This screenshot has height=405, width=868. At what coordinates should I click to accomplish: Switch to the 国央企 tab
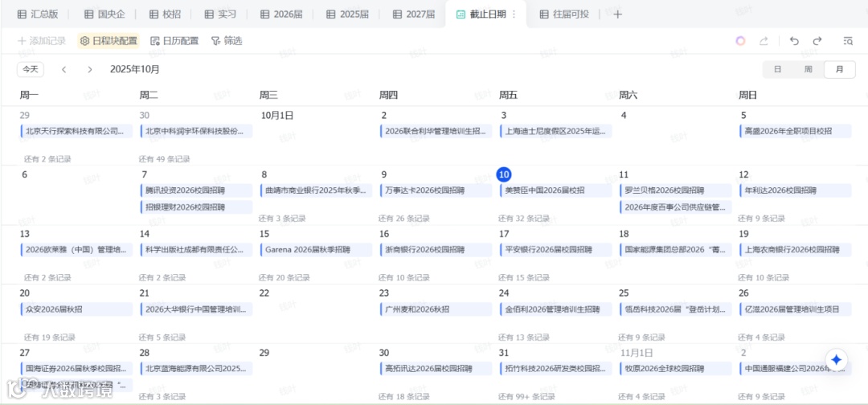[x=104, y=14]
